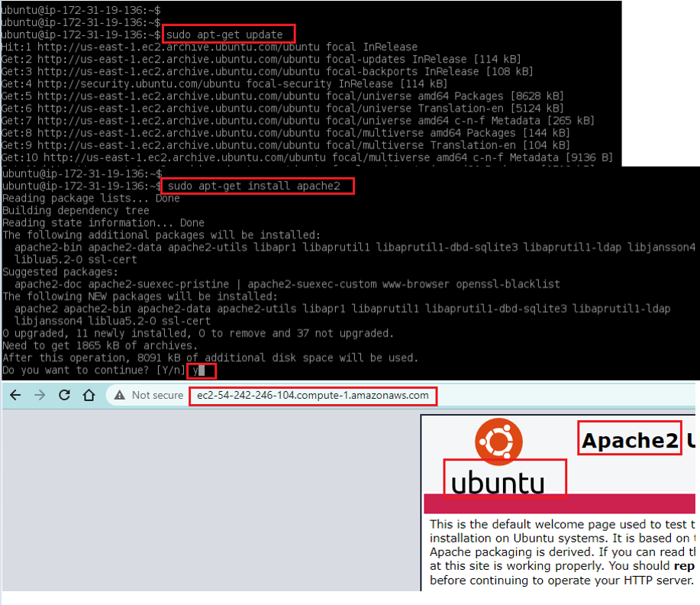700x605 pixels.
Task: Click the 'Hit:1' focal InRelease line
Action: click(209, 47)
